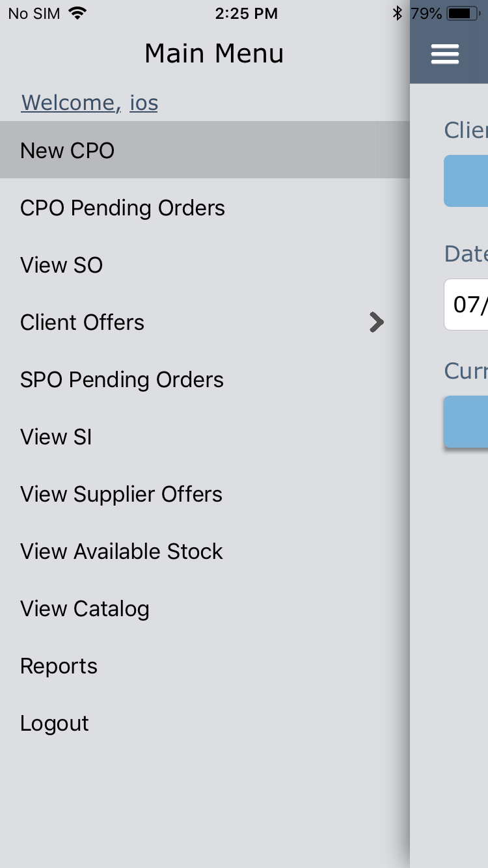The image size is (488, 868).
Task: Open View Supplier Offers
Action: pyautogui.click(x=121, y=495)
